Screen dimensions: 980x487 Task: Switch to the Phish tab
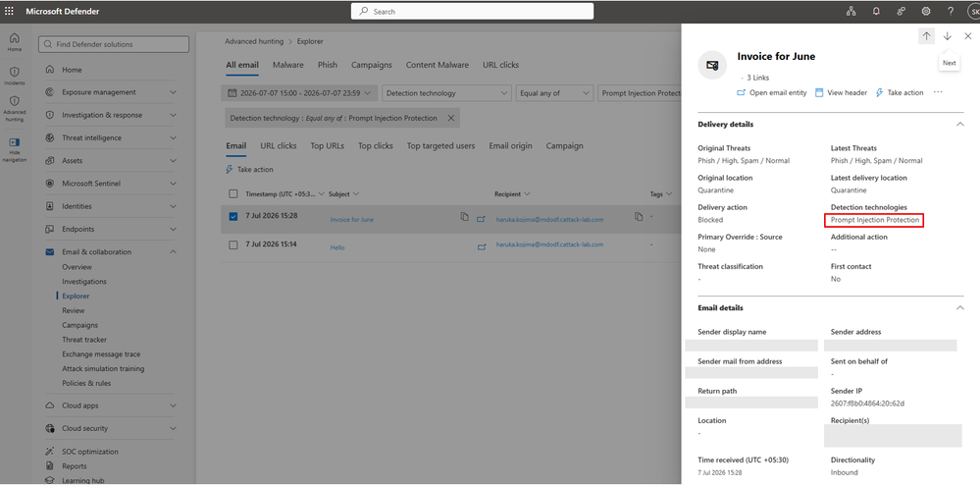coord(328,65)
